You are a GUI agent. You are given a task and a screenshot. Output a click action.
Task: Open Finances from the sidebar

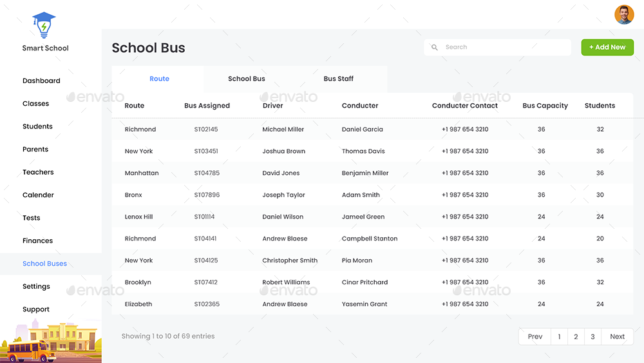(x=37, y=240)
